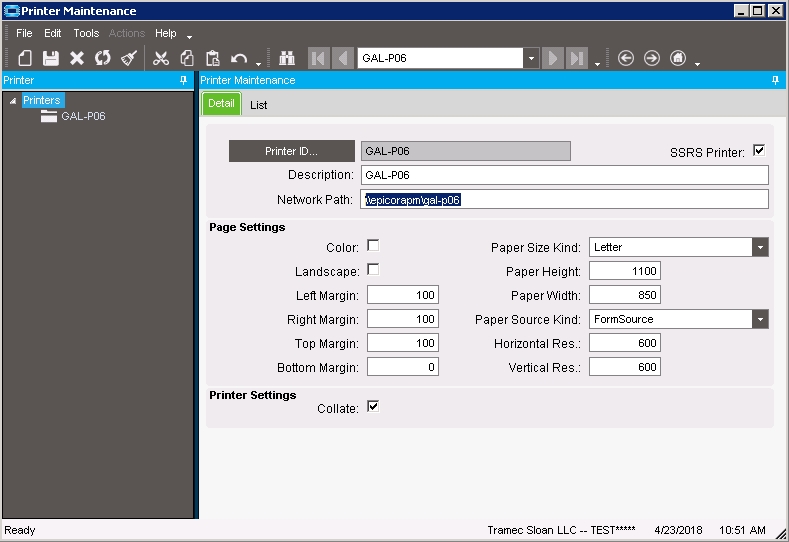Click the Paper Height field
This screenshot has width=789, height=542.
click(624, 271)
